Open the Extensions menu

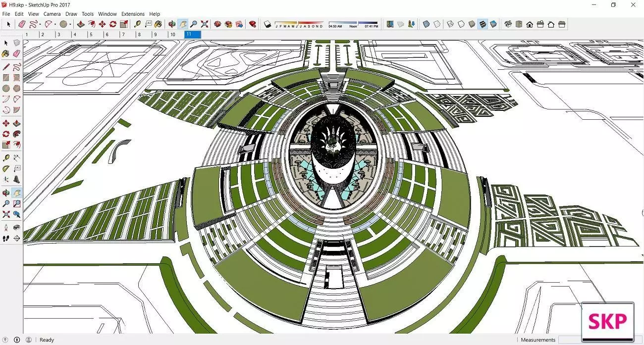133,14
